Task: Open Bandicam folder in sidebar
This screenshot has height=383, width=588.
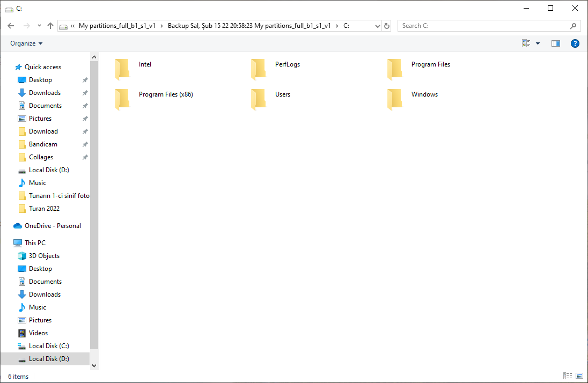Action: [43, 144]
